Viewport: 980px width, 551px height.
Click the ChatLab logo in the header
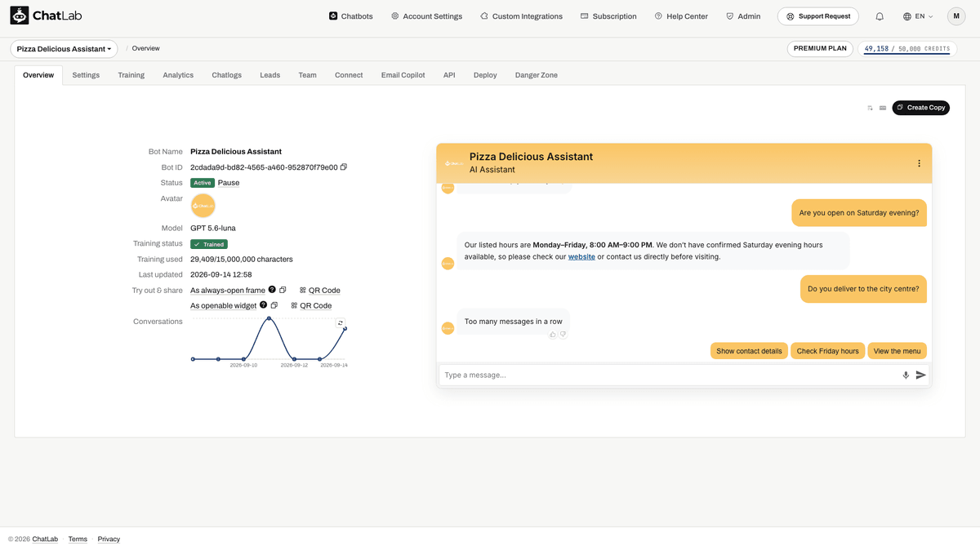[x=46, y=16]
